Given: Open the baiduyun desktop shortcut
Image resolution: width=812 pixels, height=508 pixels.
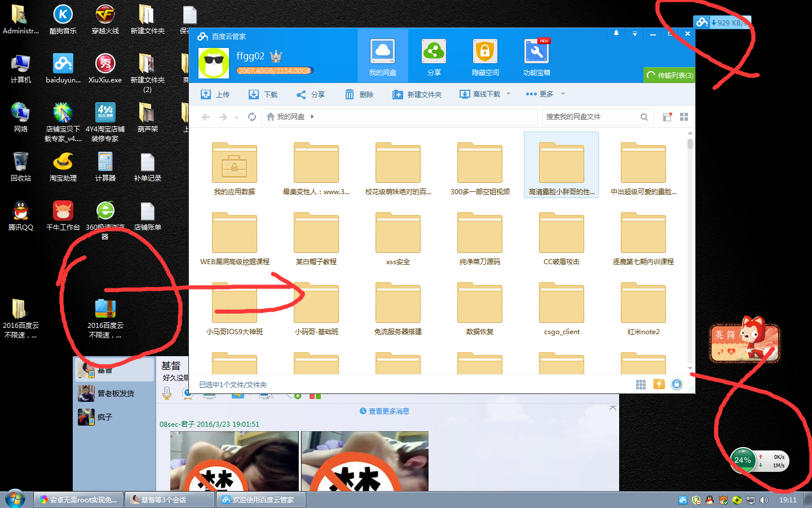Looking at the screenshot, I should [63, 69].
